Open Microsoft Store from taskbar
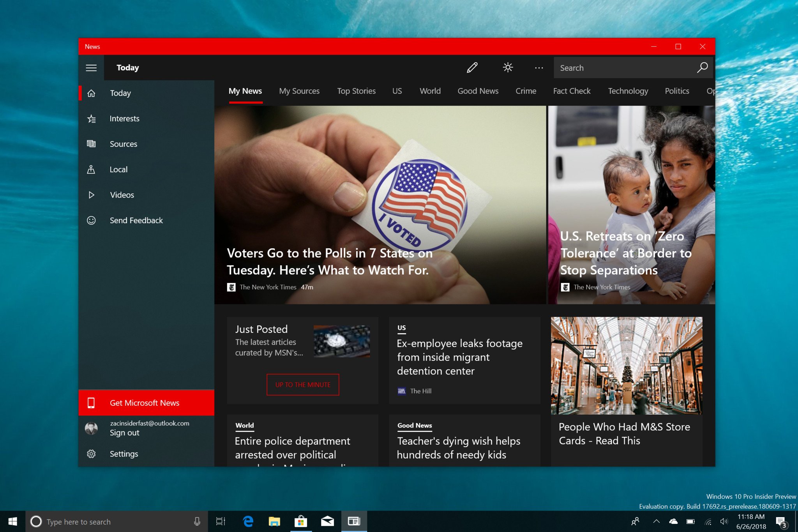This screenshot has height=532, width=798. pyautogui.click(x=301, y=521)
